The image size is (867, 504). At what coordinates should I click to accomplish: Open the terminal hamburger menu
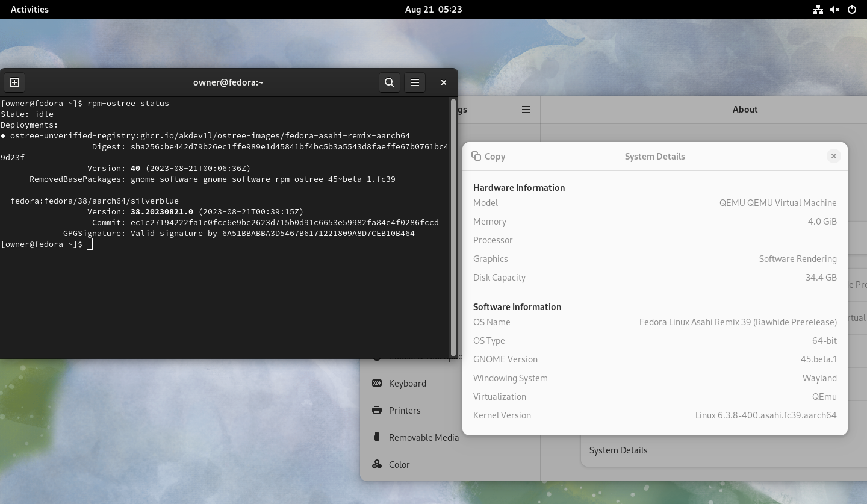(x=415, y=82)
